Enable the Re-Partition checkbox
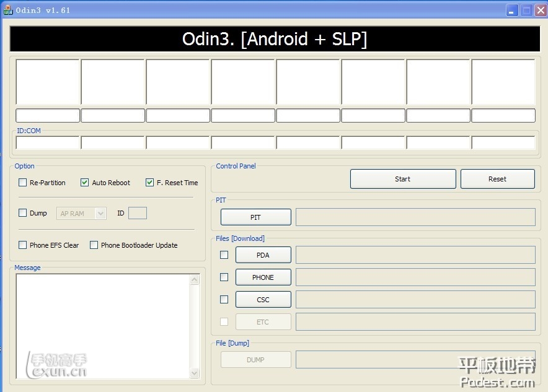548x392 pixels. coord(23,183)
